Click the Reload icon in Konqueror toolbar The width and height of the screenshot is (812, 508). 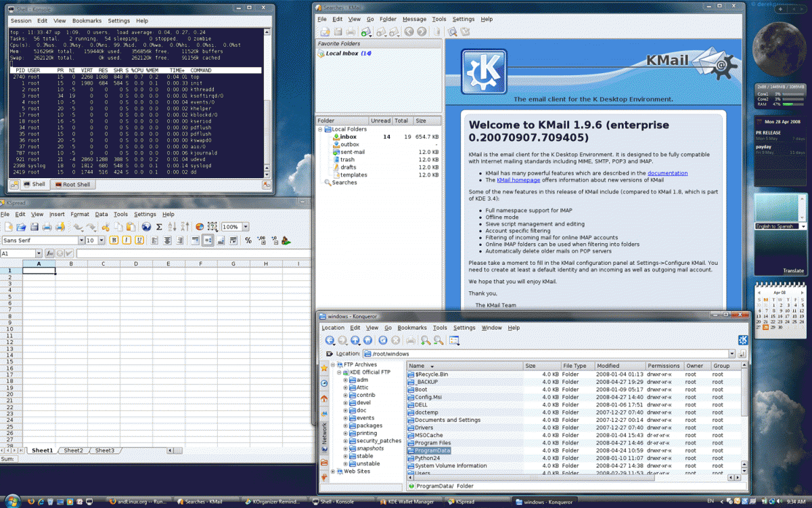(382, 341)
